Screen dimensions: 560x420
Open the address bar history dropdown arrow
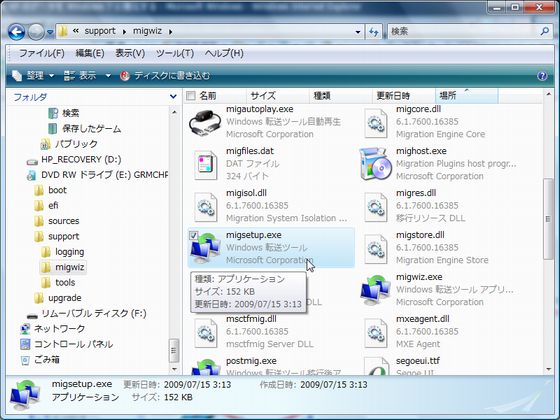pyautogui.click(x=358, y=32)
